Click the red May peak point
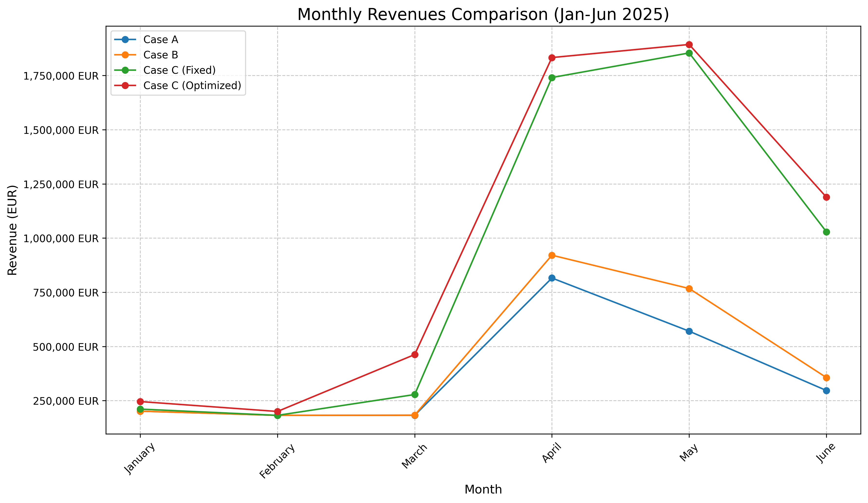The width and height of the screenshot is (868, 503). click(x=689, y=45)
